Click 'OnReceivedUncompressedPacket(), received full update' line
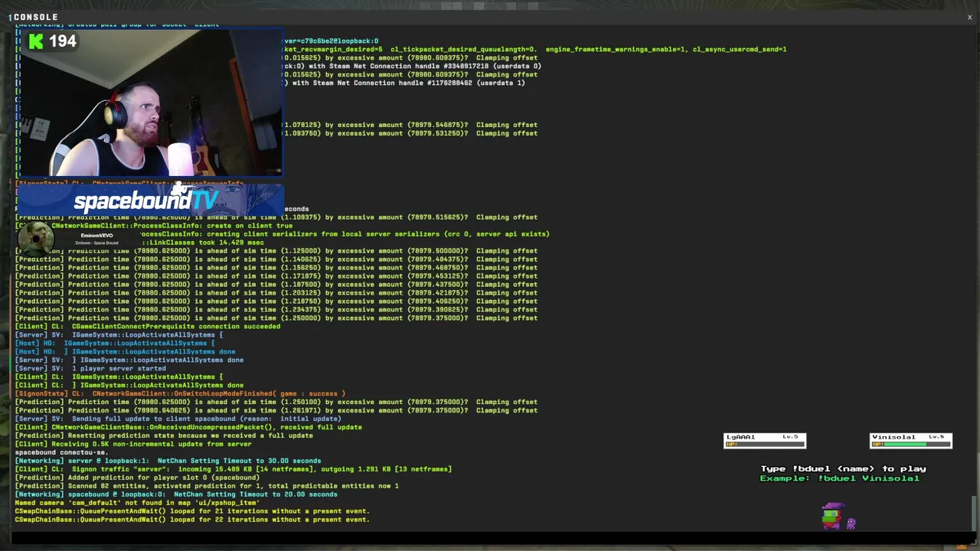This screenshot has height=551, width=980. tap(188, 428)
